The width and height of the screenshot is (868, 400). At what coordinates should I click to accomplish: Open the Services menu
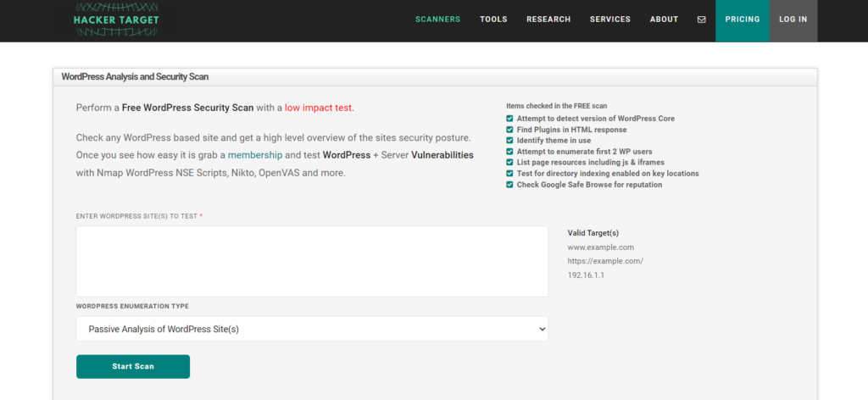coord(610,19)
